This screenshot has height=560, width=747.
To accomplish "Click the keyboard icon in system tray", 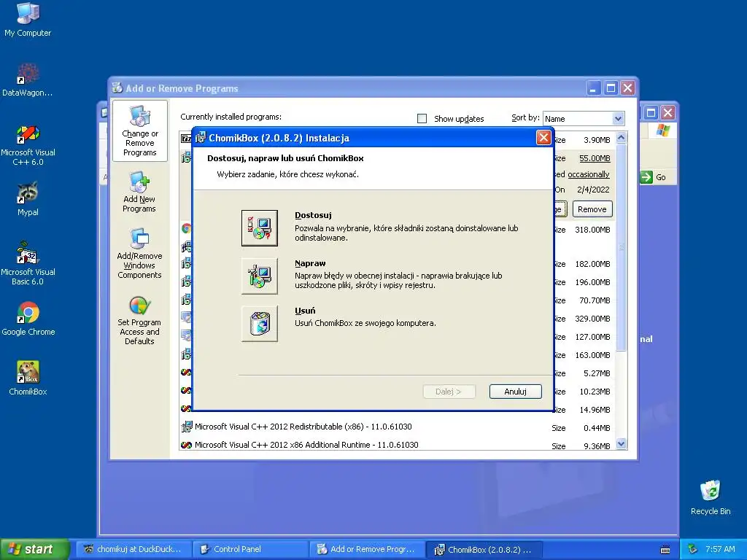I will [x=665, y=550].
